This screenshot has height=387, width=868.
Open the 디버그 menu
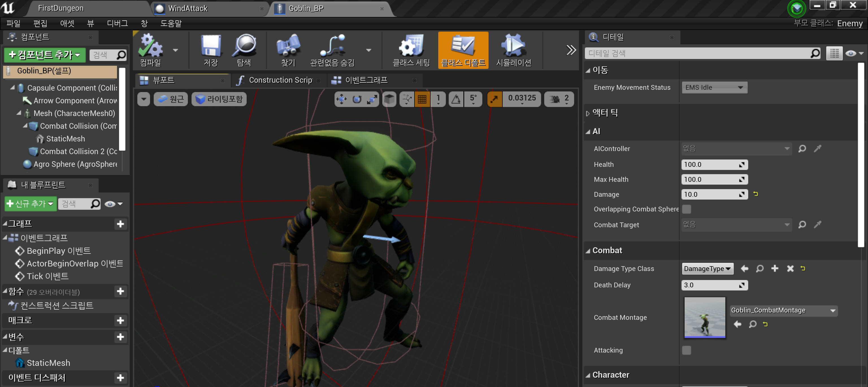click(x=117, y=23)
